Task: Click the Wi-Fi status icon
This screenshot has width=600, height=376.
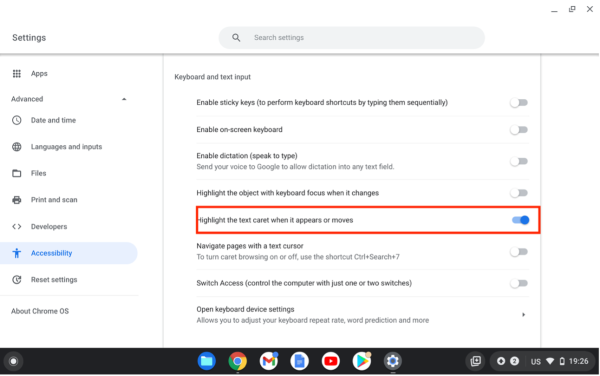Action: pos(550,361)
